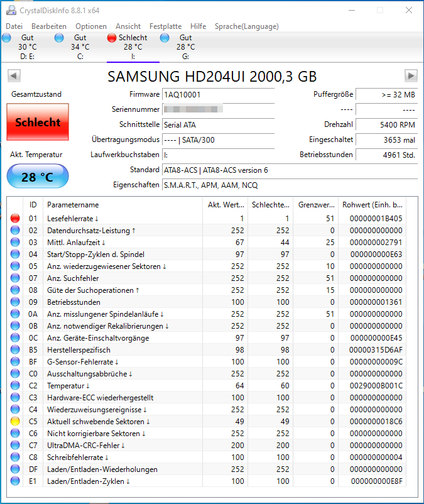Select the Hardware-ECC wiederhergestellt row
This screenshot has height=504, width=424.
click(207, 398)
